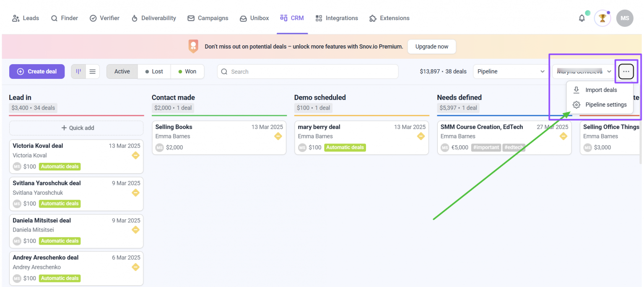Open the deal owner filter dropdown
The height and width of the screenshot is (287, 644).
point(584,72)
